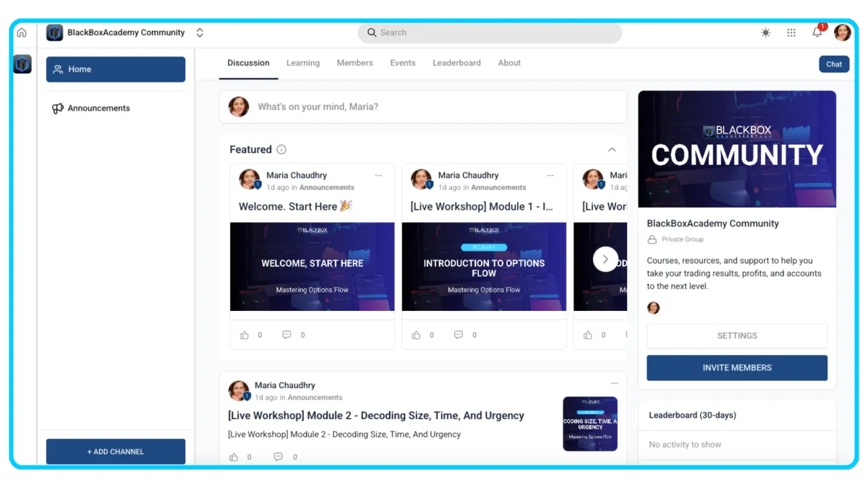Click Maria Chaudhry avatar on Welcome card

[250, 180]
